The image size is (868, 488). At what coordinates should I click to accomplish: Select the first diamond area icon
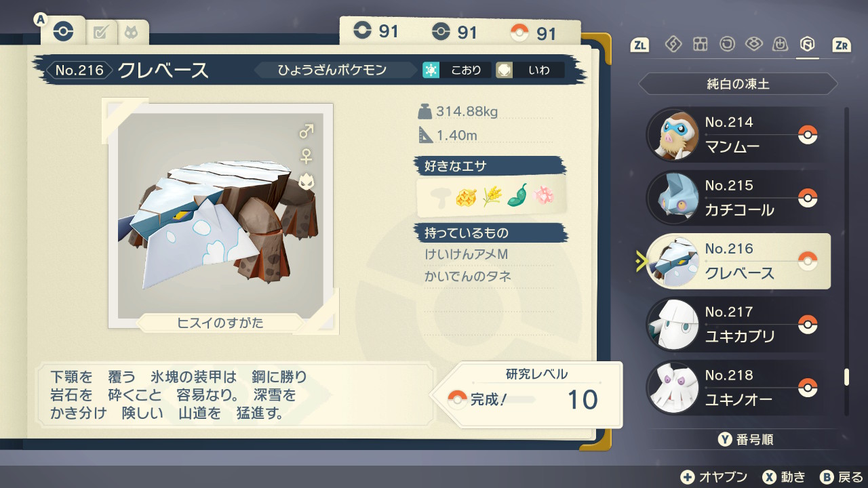673,44
